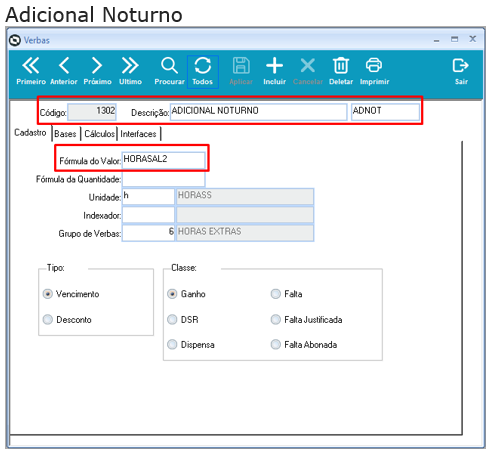This screenshot has width=492, height=451.
Task: Print the record with Imprimir
Action: click(374, 71)
